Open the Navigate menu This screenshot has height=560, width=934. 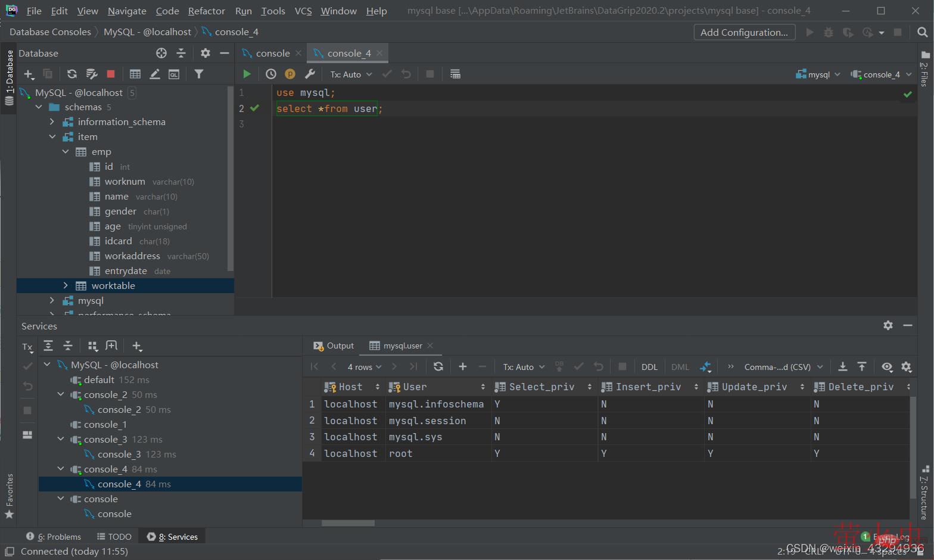coord(127,11)
